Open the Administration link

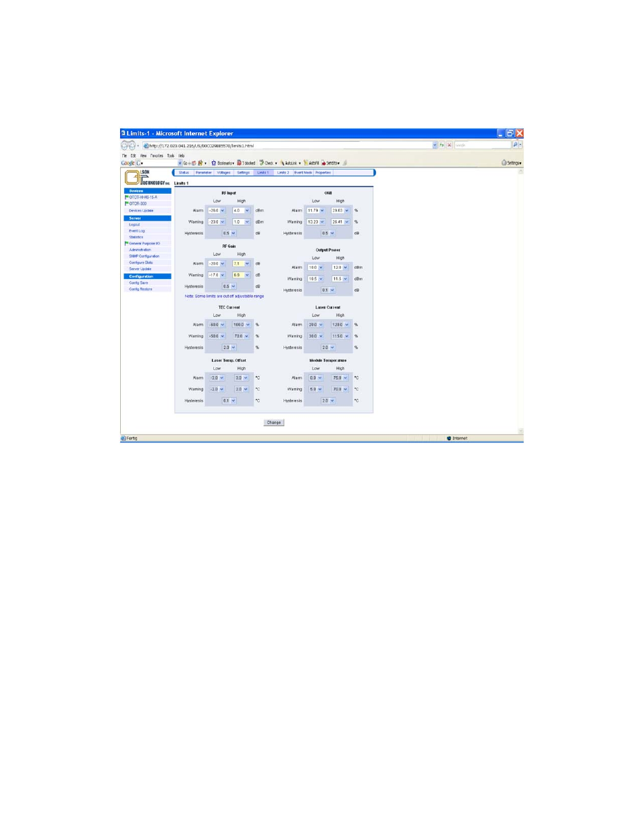tap(140, 250)
